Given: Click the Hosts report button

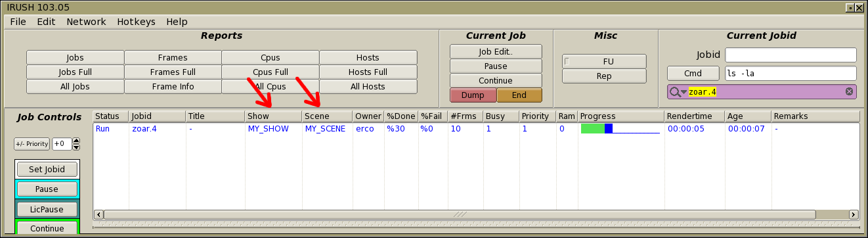Looking at the screenshot, I should [368, 58].
